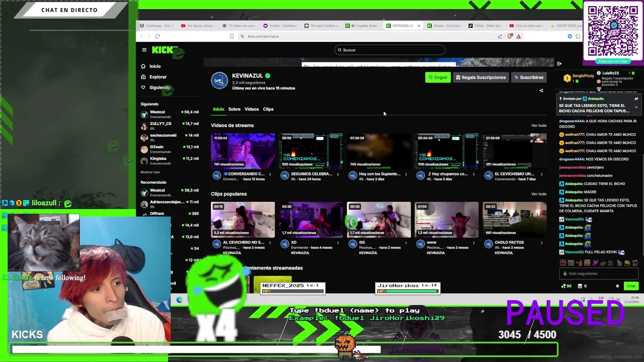Switch to the ANGRY BIRDS browser tab
Viewport: 644px width, 362px height.
point(566,26)
